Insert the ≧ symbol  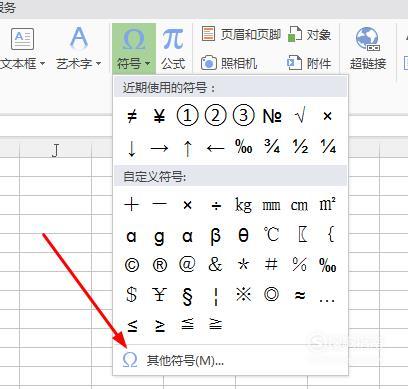click(216, 324)
